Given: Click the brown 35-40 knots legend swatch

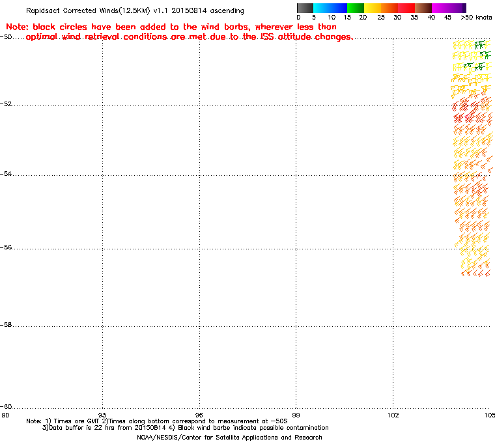Looking at the screenshot, I should (423, 8).
